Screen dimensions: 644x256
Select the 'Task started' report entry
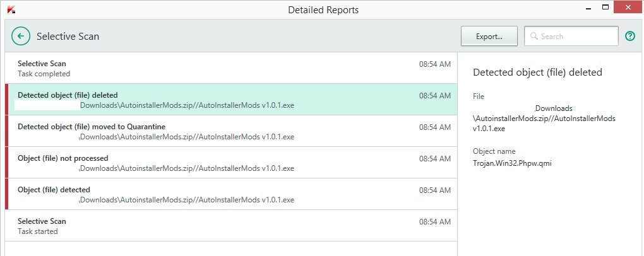tap(231, 226)
